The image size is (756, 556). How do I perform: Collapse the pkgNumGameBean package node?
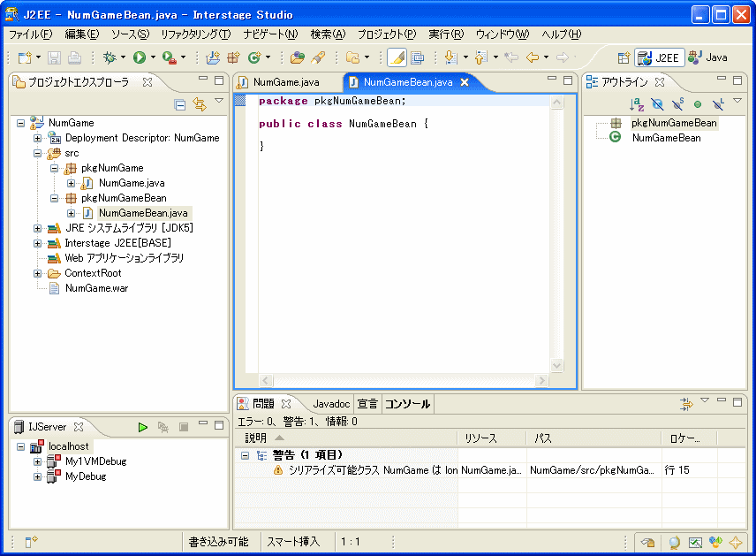(x=54, y=198)
